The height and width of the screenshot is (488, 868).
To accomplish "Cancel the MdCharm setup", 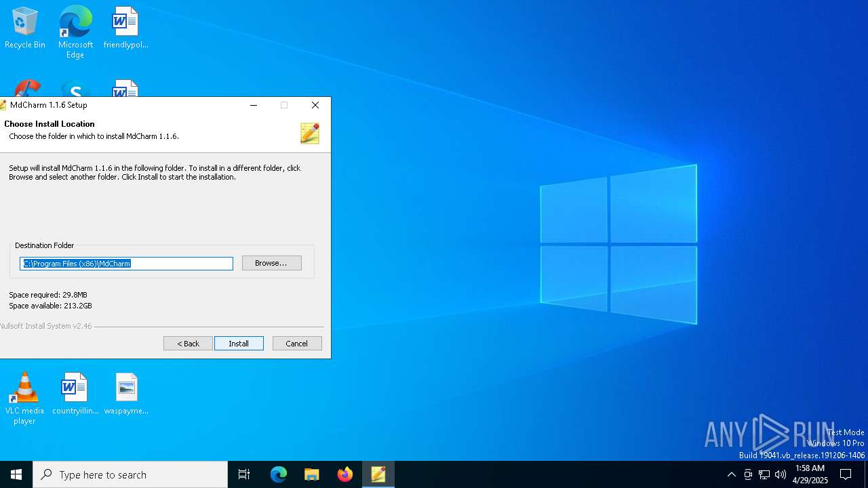I will point(297,344).
